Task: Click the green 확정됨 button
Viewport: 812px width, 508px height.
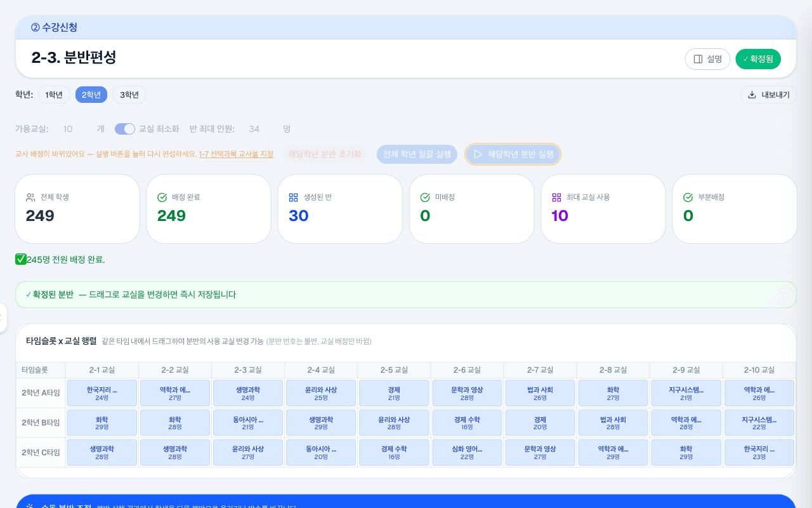Action: 758,59
